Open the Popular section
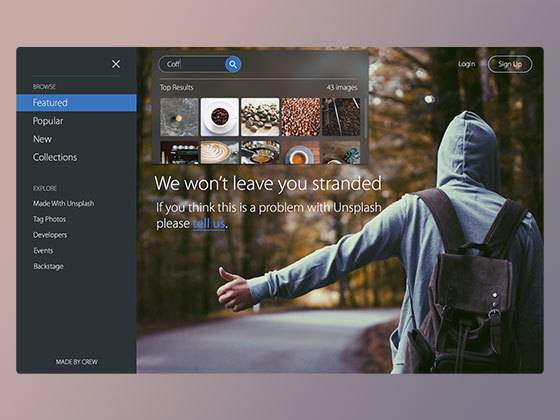The width and height of the screenshot is (560, 420). [48, 121]
